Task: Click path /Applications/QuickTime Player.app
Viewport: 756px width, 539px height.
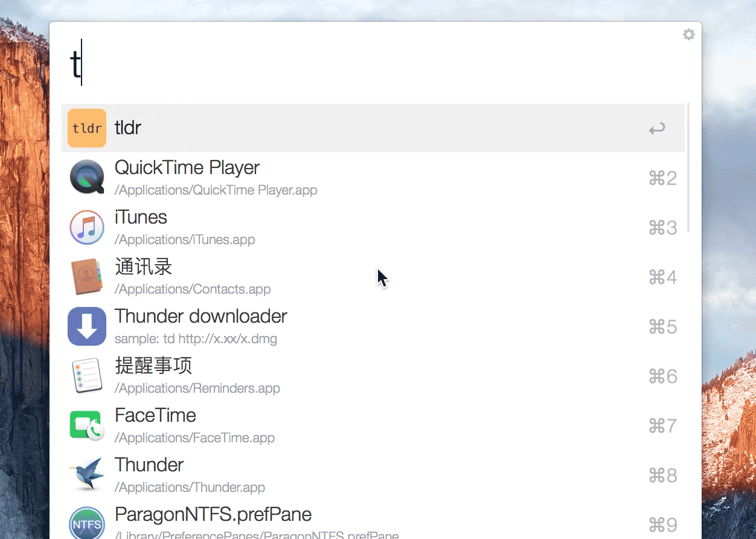Action: coord(216,190)
